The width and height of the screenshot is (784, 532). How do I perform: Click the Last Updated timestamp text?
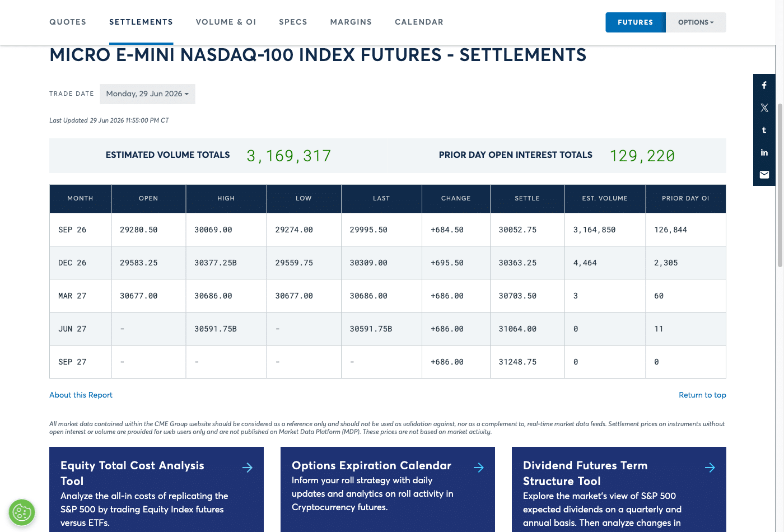click(x=109, y=120)
